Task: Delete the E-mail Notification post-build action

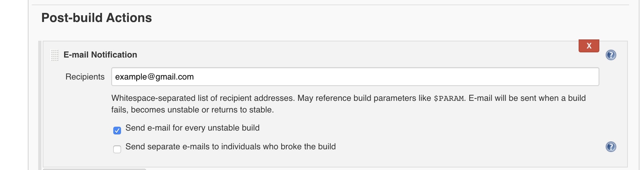Action: point(589,46)
